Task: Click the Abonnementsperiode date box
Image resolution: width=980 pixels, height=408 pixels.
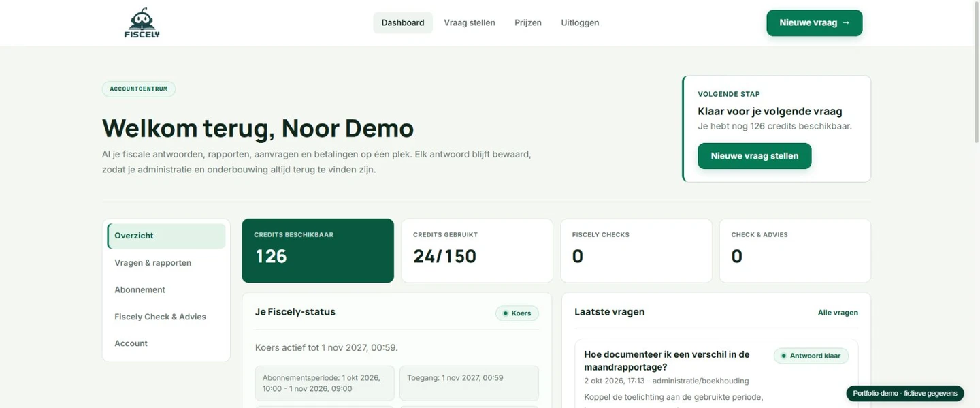Action: (325, 383)
